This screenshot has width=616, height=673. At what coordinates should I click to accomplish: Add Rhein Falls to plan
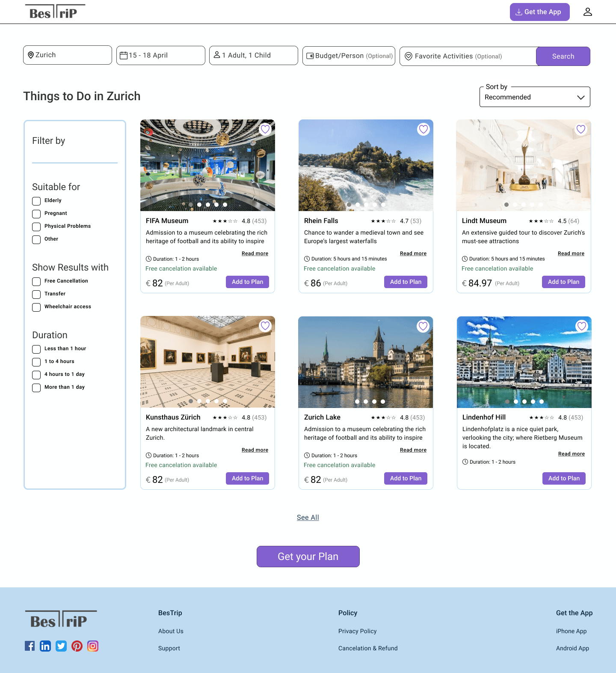406,282
